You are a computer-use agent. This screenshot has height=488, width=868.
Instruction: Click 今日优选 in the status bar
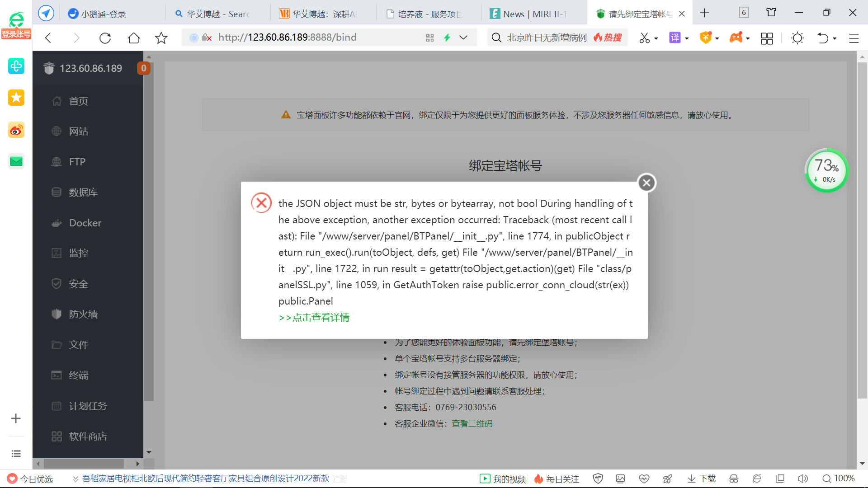[31, 479]
